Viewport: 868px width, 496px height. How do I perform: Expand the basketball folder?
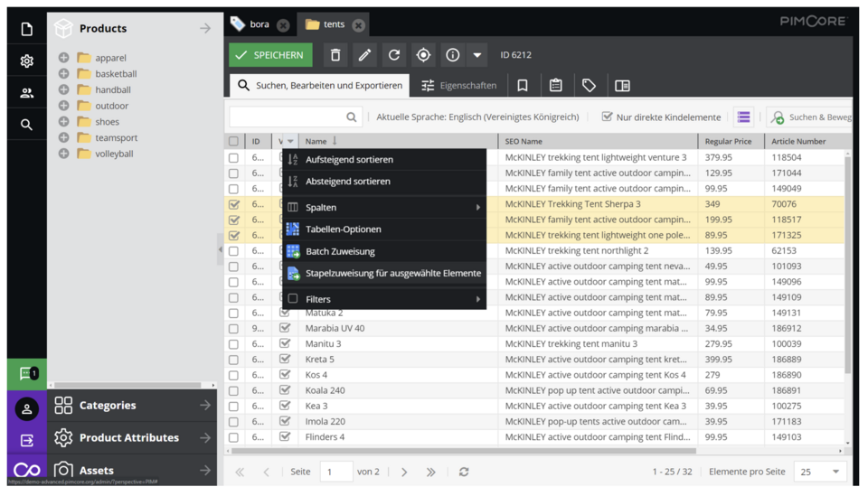pos(63,73)
